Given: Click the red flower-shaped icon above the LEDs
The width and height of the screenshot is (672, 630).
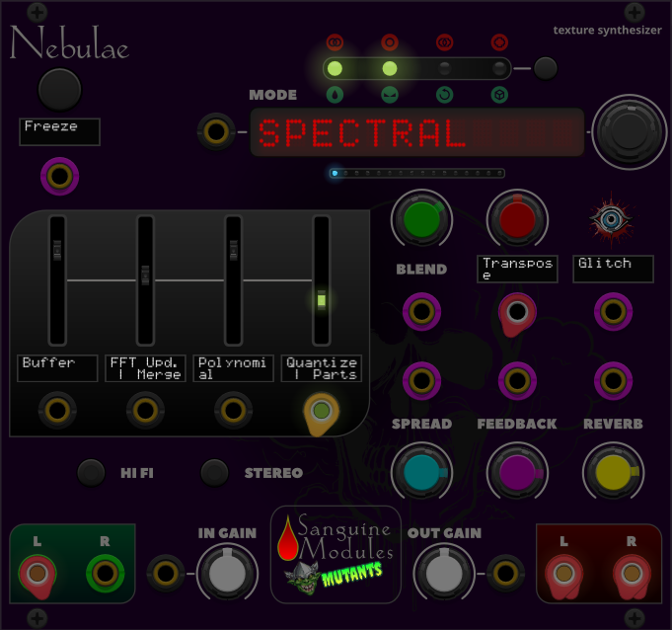Looking at the screenshot, I should point(499,42).
